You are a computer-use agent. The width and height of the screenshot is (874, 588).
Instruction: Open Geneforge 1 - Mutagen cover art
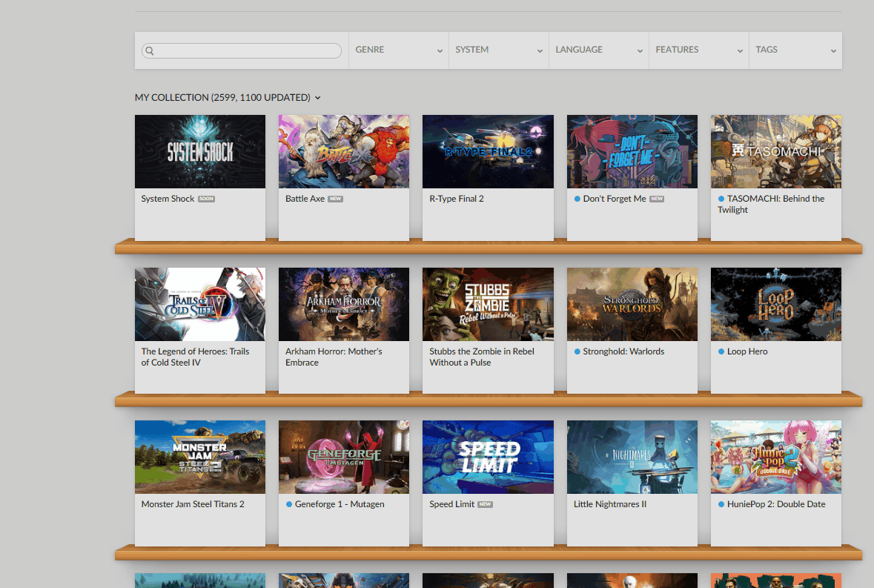[344, 457]
